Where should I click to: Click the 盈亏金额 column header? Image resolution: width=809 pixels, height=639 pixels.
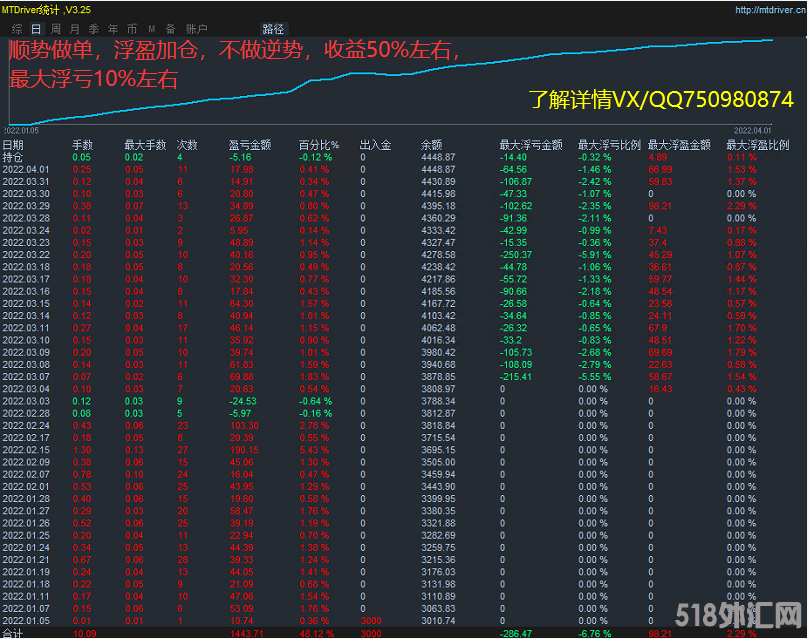pyautogui.click(x=250, y=145)
